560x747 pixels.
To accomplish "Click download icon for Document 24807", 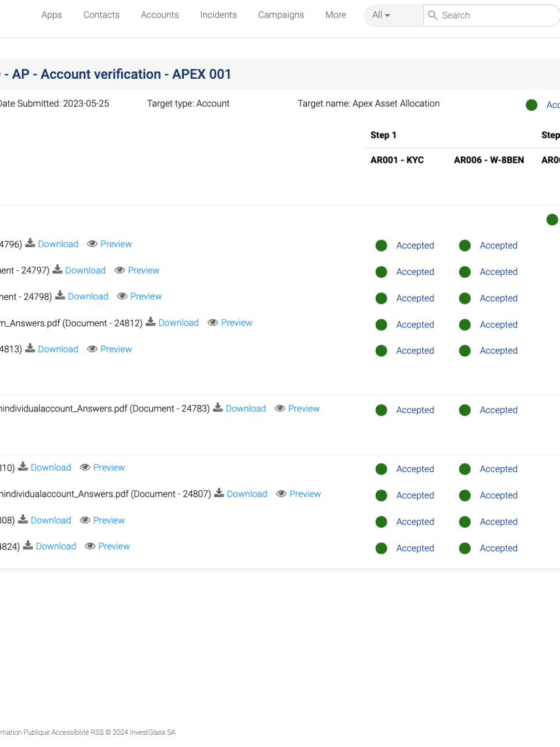I will [x=219, y=493].
